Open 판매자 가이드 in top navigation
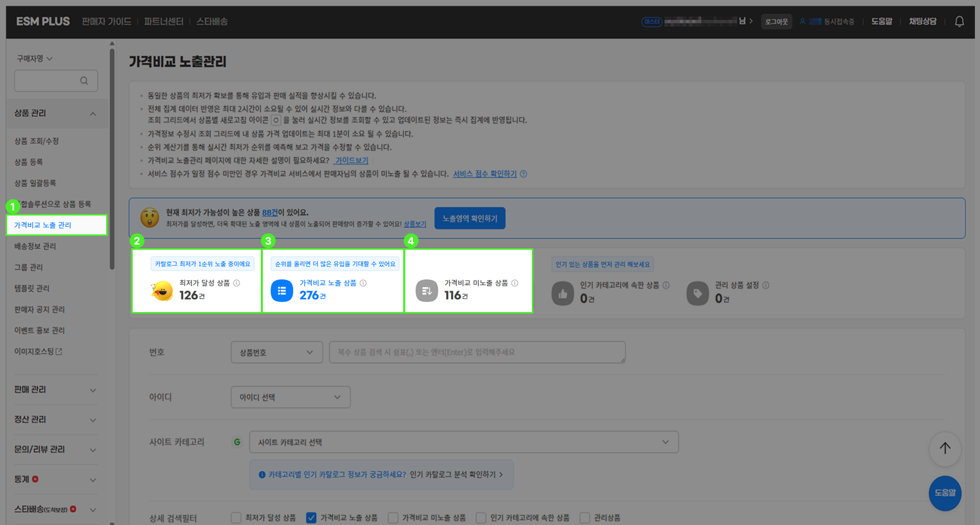The image size is (980, 525). [x=107, y=21]
